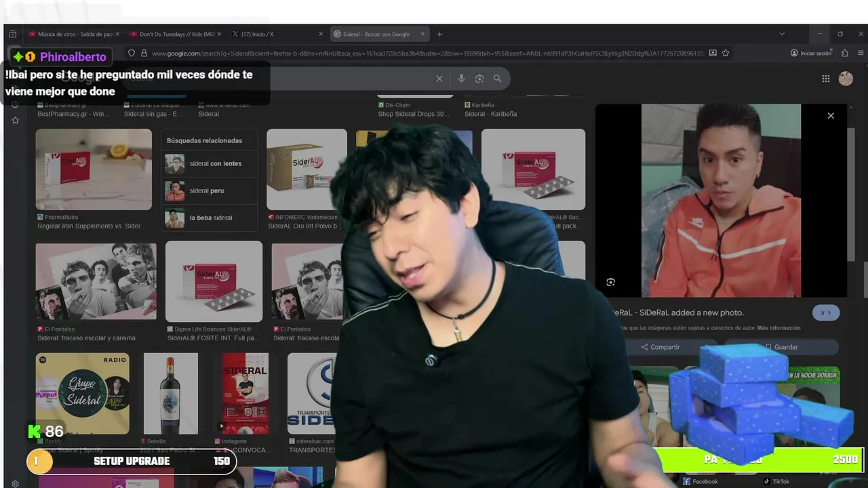Open SiderAL Oro Int Polvo link
Viewport: 868px width, 488px height.
coord(306,226)
